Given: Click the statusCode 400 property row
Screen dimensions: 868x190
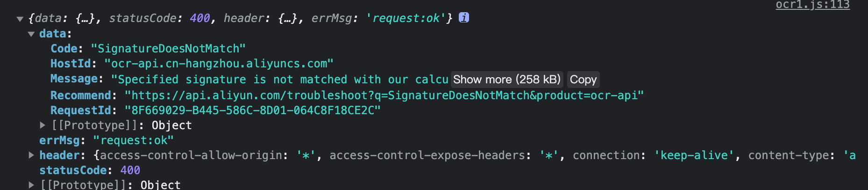Looking at the screenshot, I should tap(90, 170).
